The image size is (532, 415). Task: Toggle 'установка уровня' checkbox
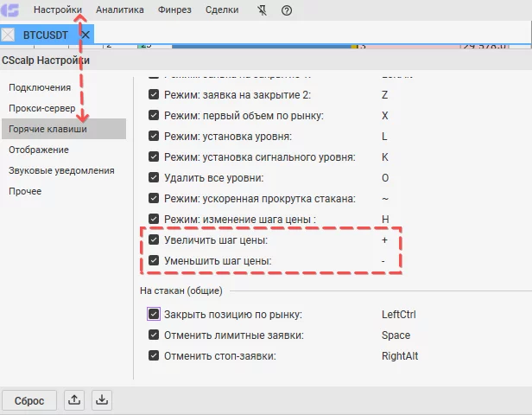(x=154, y=136)
